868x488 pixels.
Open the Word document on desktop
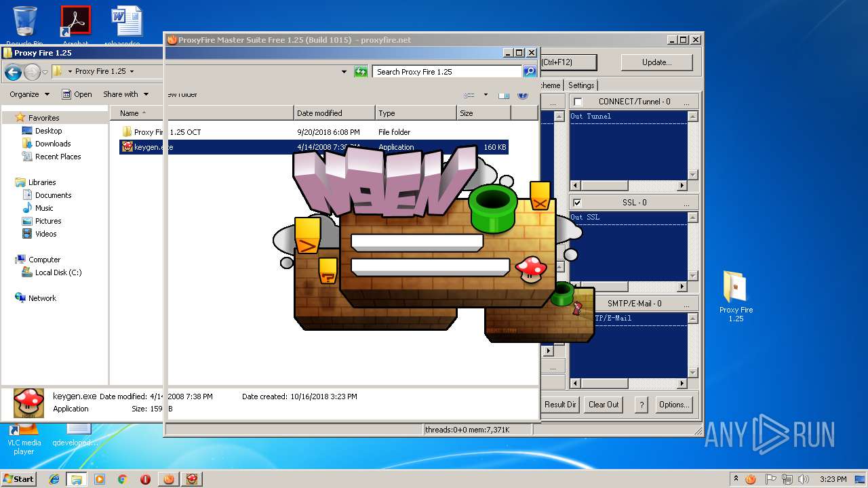(x=127, y=26)
